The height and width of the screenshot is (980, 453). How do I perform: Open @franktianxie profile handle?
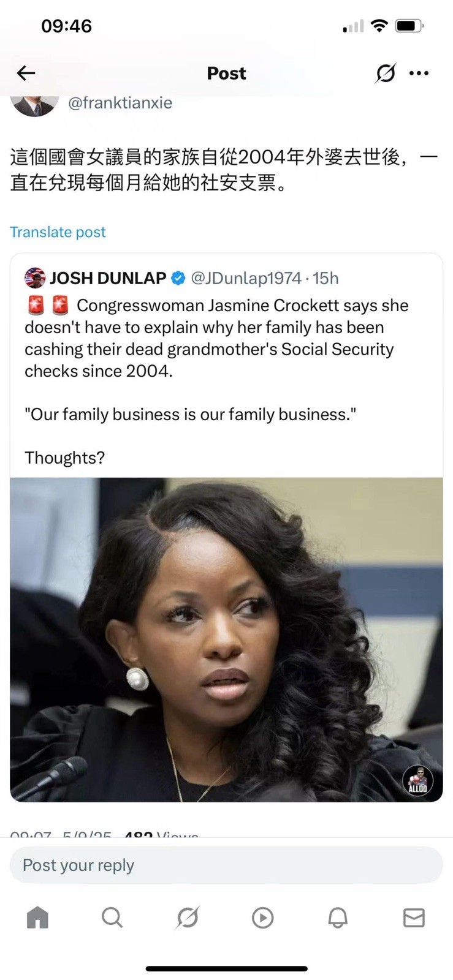pos(120,103)
